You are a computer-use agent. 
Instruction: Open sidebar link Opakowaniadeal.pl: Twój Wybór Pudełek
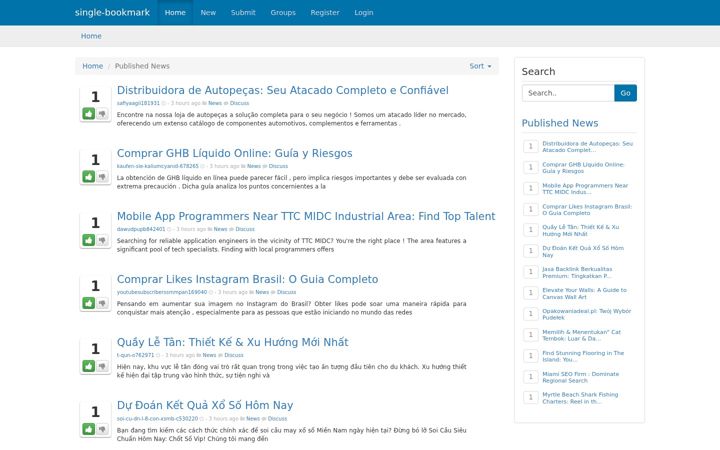tap(586, 314)
